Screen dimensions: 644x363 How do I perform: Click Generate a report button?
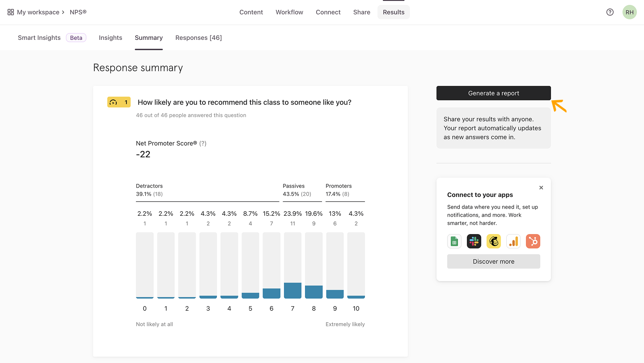[494, 93]
